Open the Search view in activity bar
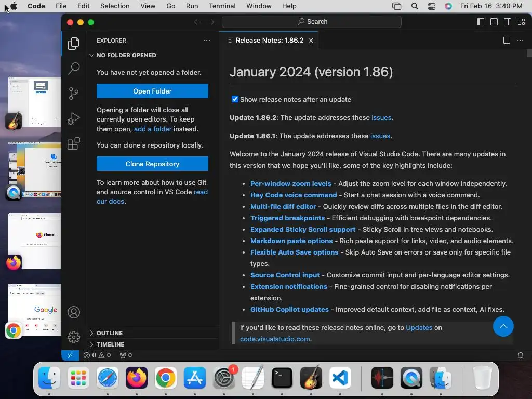Viewport: 532px width, 399px height. pyautogui.click(x=74, y=69)
